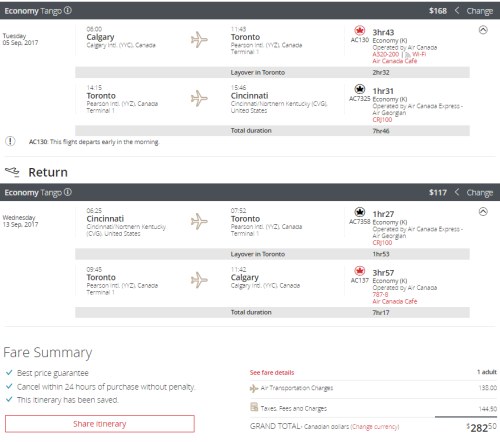The height and width of the screenshot is (442, 500).
Task: Collapse the return flight details chevron
Action: 483,212
